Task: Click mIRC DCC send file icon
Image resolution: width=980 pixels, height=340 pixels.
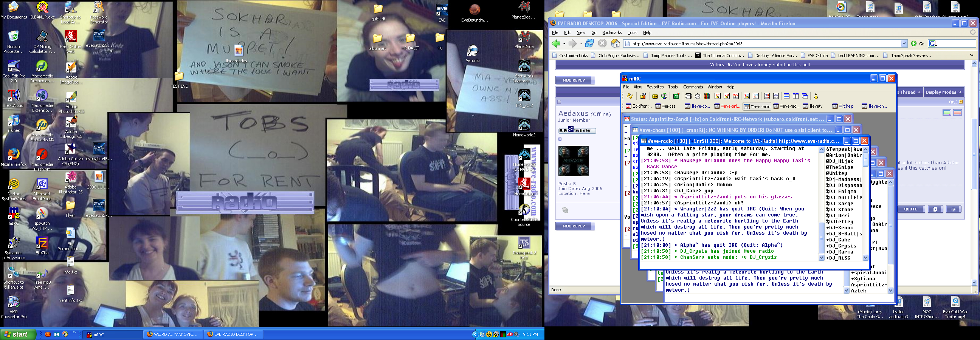Action: [x=717, y=96]
